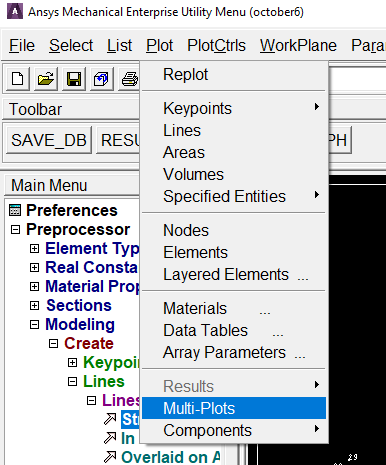Click the Main Menu panel header
Screen dimensions: 386x465
pyautogui.click(x=72, y=185)
